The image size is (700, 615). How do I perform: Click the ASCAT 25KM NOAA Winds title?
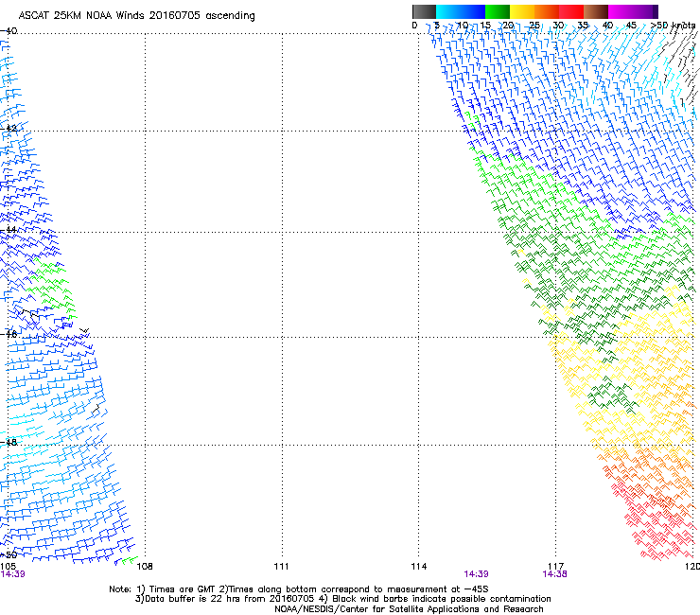point(136,16)
